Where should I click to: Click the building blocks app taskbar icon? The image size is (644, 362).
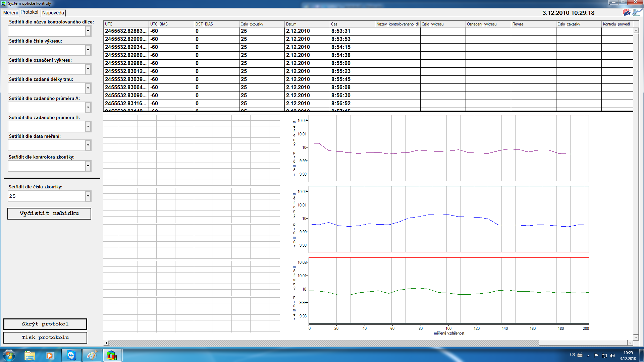[x=112, y=355]
